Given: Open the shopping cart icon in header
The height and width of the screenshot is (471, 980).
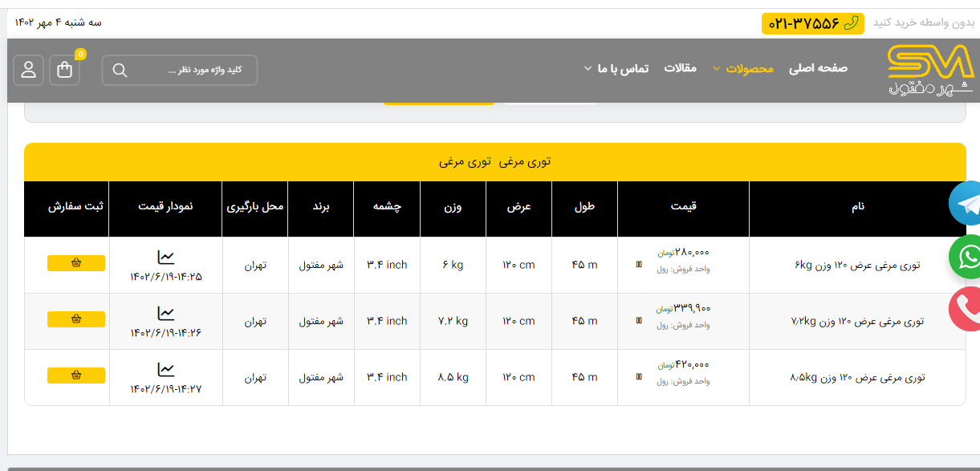Looking at the screenshot, I should point(64,70).
